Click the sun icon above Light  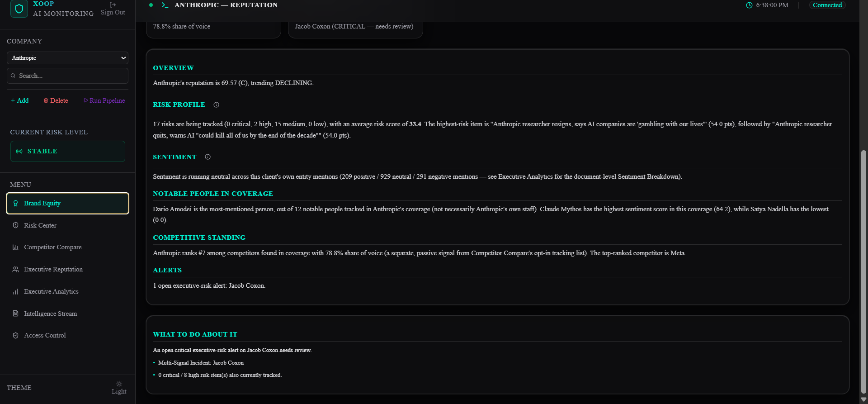point(119,384)
